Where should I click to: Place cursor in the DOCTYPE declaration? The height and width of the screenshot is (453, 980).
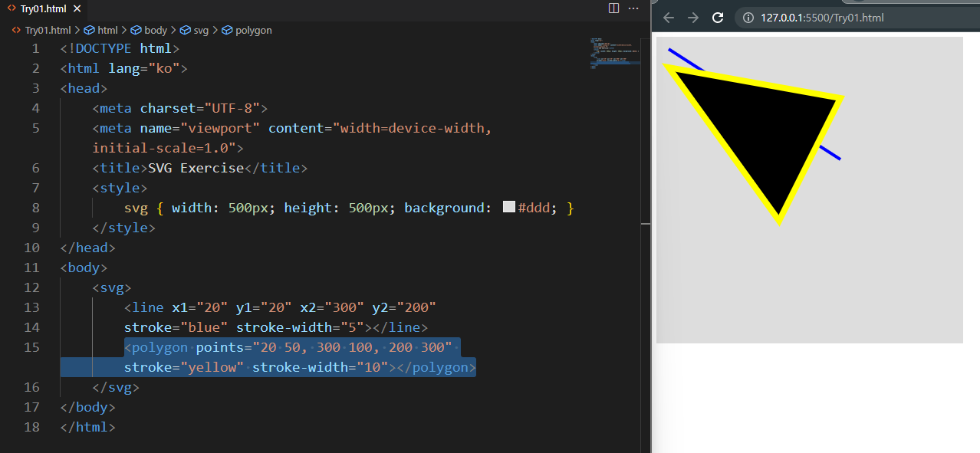coord(120,48)
